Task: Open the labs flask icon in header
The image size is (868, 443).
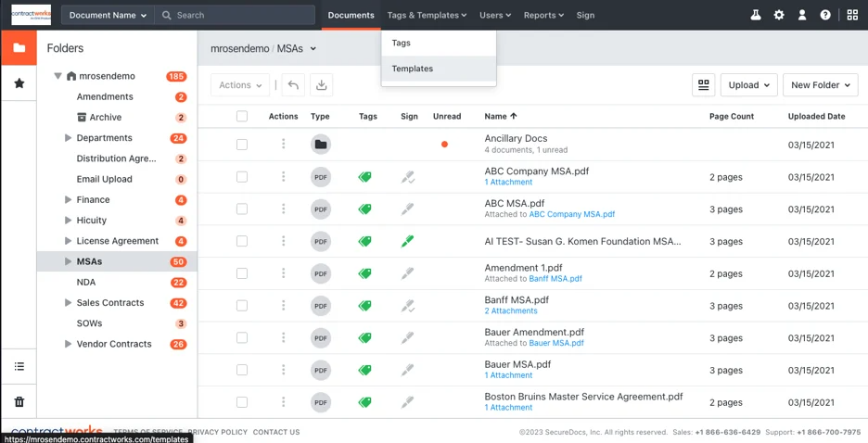Action: point(756,15)
